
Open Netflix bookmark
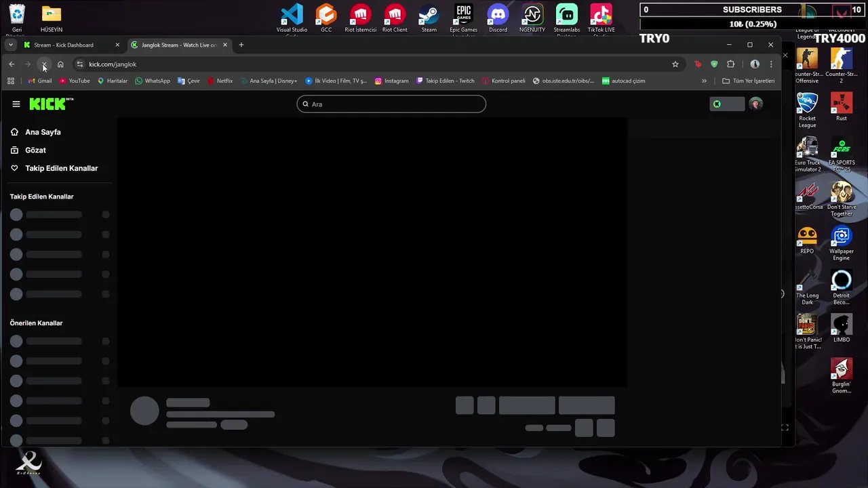pos(220,81)
